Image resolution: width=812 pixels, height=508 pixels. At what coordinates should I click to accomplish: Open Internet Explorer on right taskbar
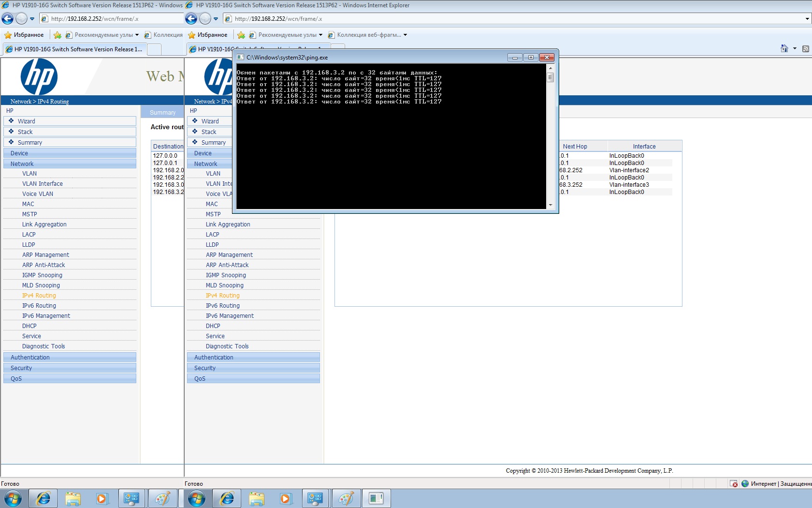click(x=227, y=498)
